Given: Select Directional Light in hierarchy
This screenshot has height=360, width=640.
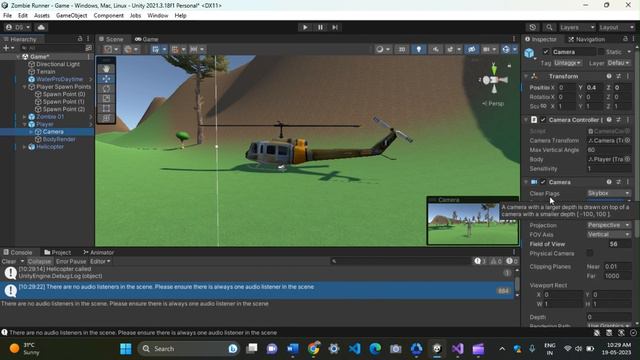Looking at the screenshot, I should pos(58,64).
